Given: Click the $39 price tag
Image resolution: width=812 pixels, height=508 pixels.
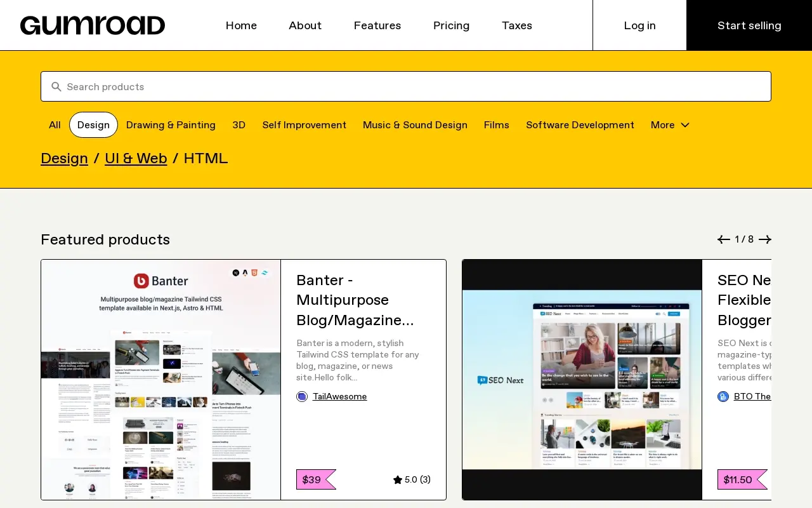Looking at the screenshot, I should click(x=315, y=479).
